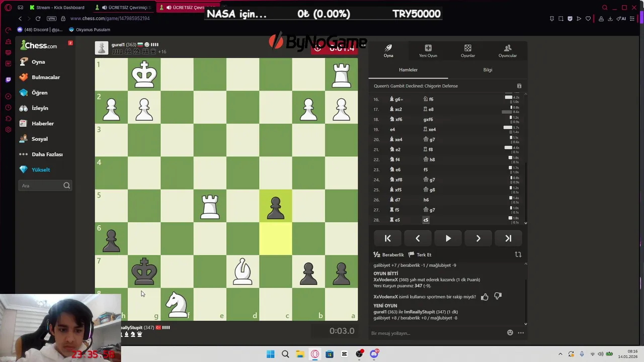The width and height of the screenshot is (644, 362).
Task: Open the Haberler news section
Action: point(37,124)
